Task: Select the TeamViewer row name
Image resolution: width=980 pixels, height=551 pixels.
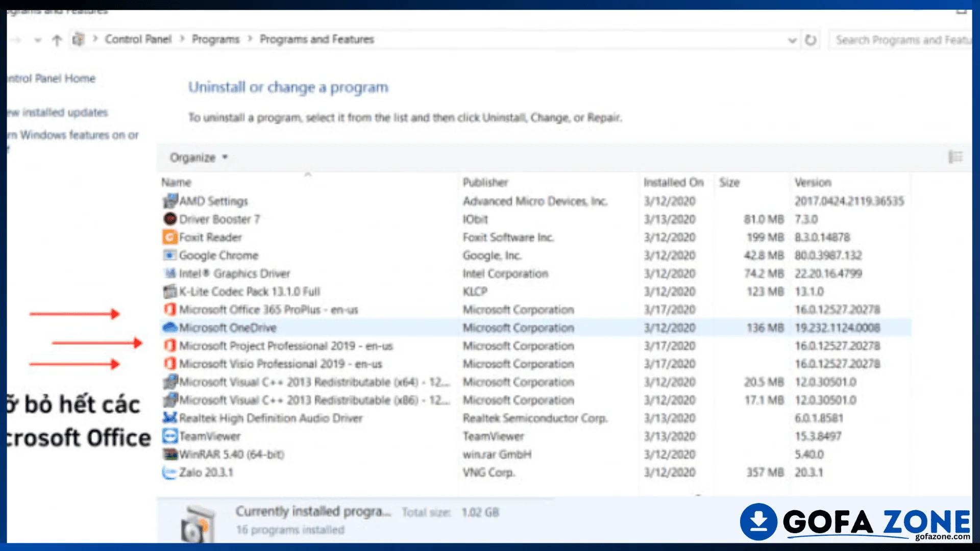Action: click(210, 436)
